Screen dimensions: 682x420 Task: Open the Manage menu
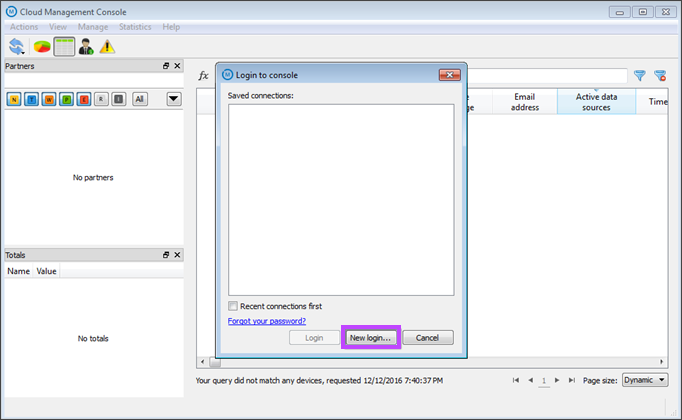coord(93,27)
